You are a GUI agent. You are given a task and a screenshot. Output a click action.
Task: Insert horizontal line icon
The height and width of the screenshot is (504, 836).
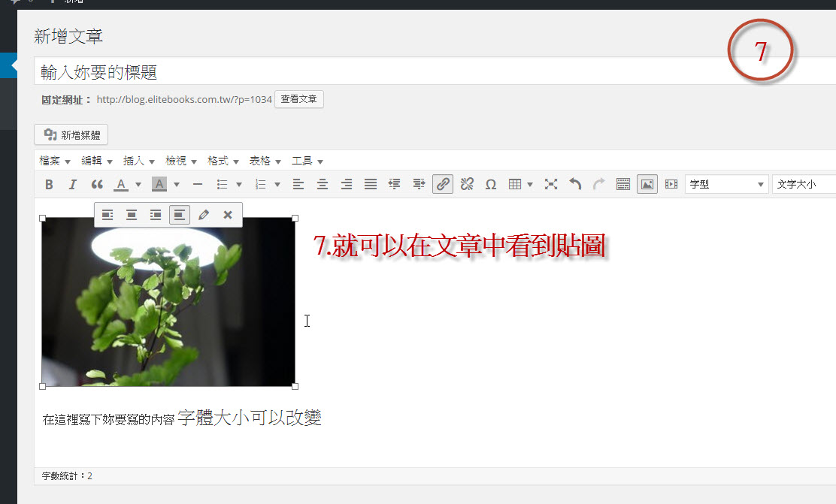click(x=198, y=184)
